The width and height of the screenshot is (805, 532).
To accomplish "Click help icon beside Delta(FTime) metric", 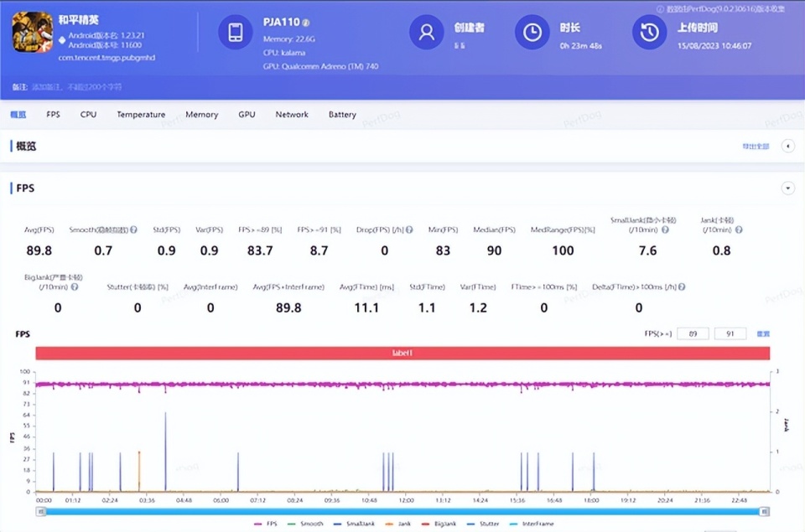I will [682, 287].
